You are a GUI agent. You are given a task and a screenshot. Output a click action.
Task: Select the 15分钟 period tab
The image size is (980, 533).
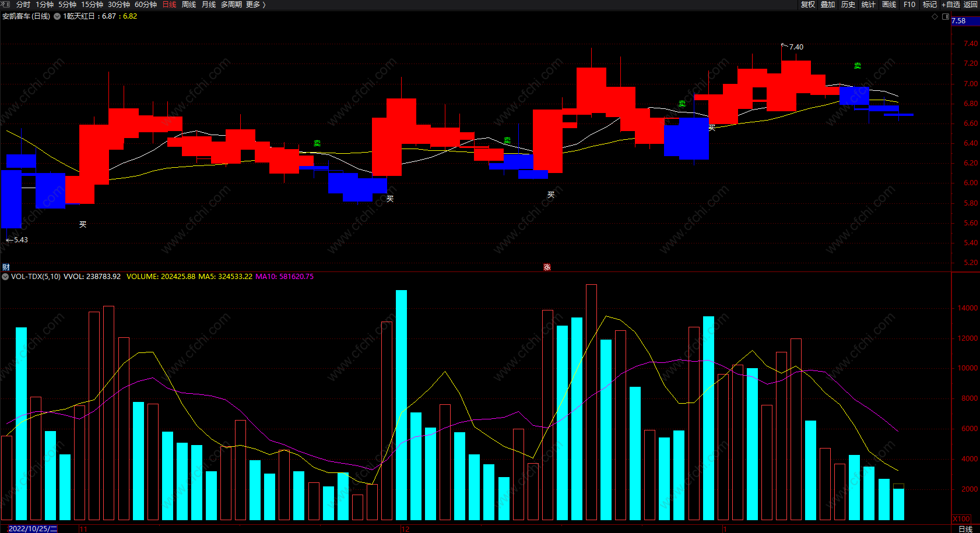(x=92, y=5)
